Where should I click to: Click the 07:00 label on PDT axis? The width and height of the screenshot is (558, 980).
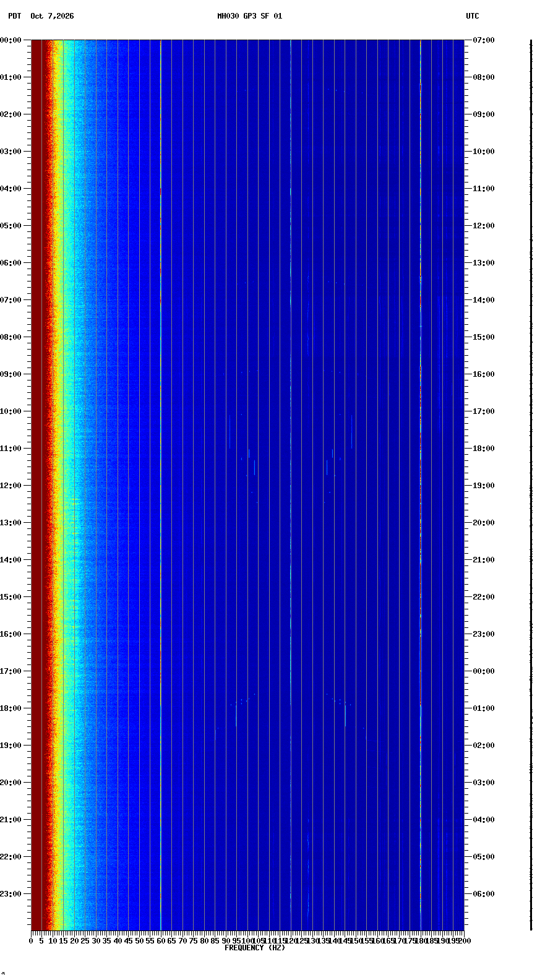coord(11,300)
